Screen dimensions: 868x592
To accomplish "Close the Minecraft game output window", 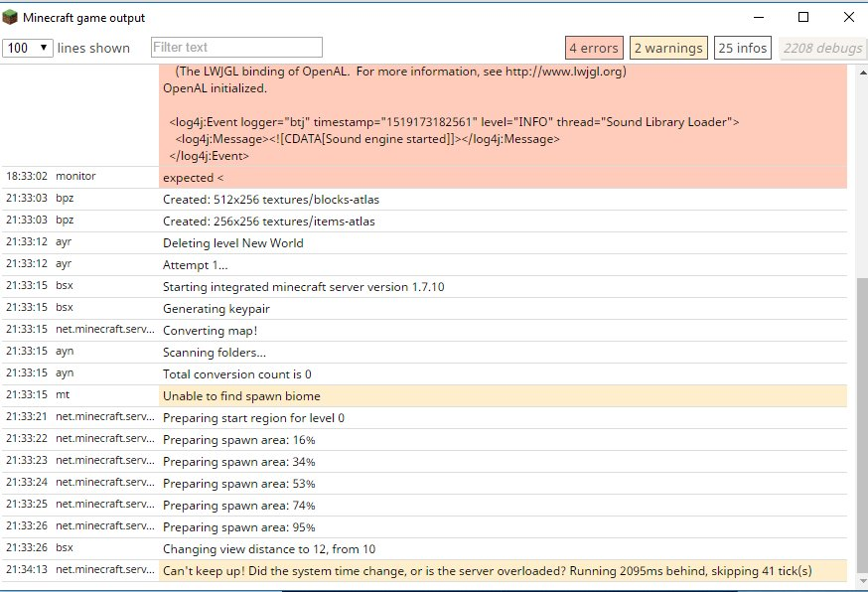I will pos(849,17).
